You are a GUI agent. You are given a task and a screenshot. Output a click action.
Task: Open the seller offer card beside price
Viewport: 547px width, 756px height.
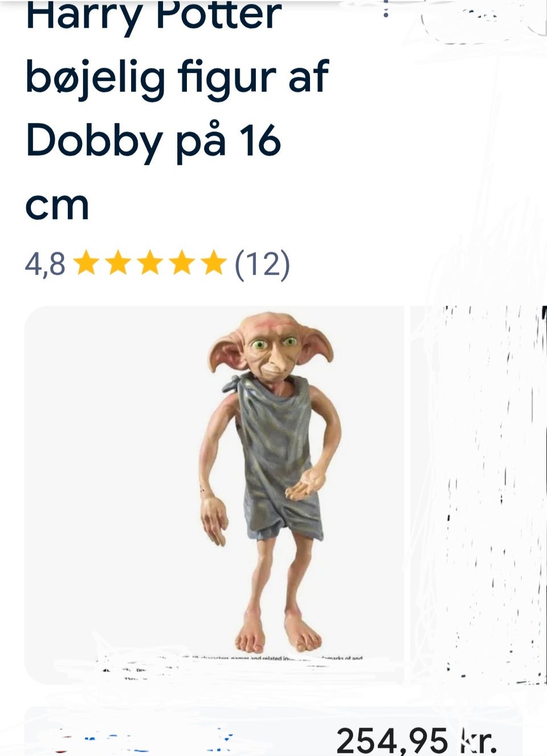pyautogui.click(x=273, y=732)
